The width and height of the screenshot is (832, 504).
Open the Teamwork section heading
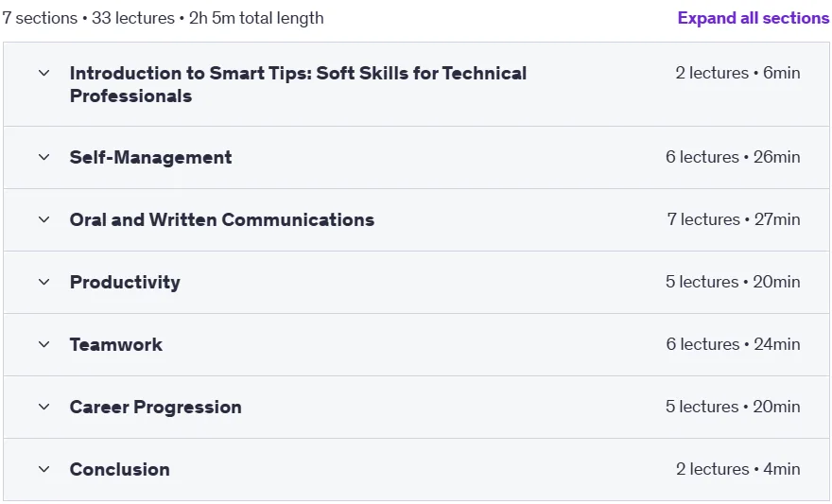[115, 344]
